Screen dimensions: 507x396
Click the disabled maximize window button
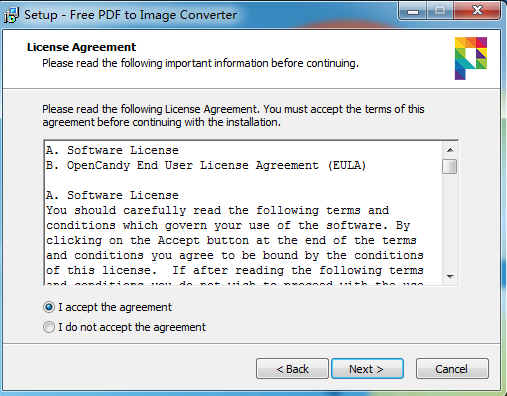(x=440, y=11)
